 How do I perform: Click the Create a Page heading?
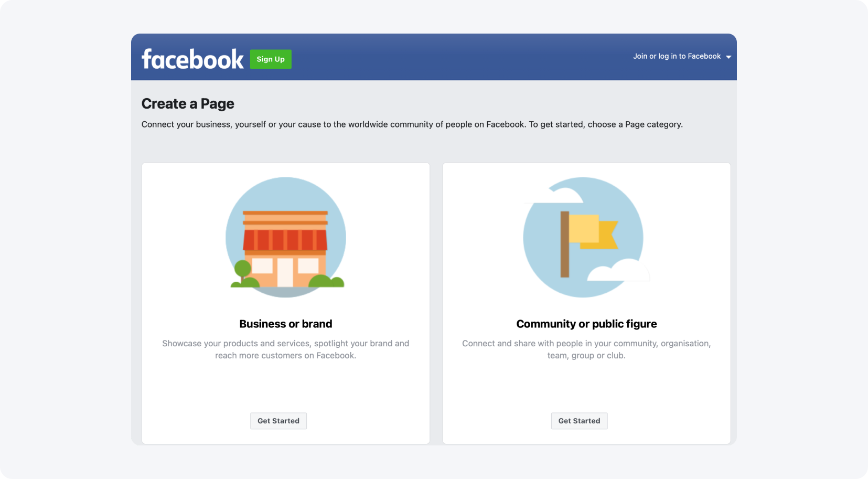(x=188, y=103)
